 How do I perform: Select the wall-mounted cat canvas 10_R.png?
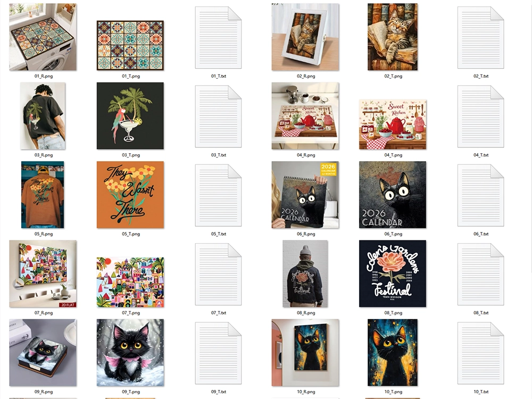(x=305, y=353)
